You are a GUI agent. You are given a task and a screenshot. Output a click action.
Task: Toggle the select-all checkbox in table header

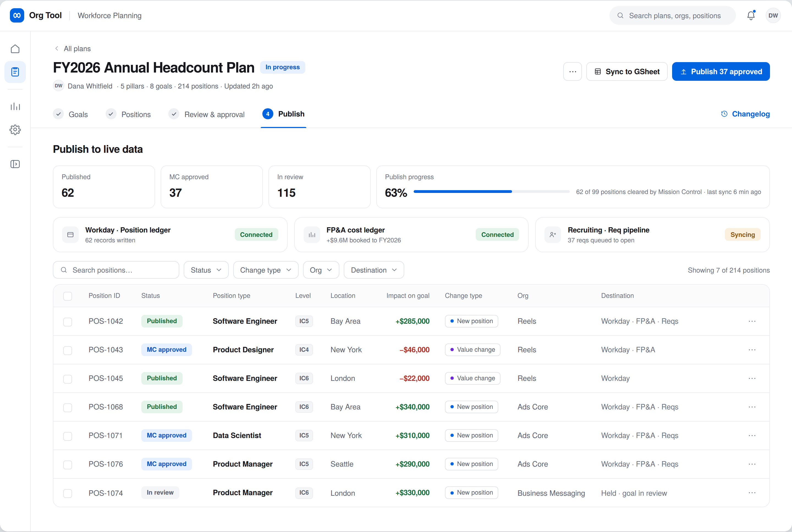pos(68,296)
